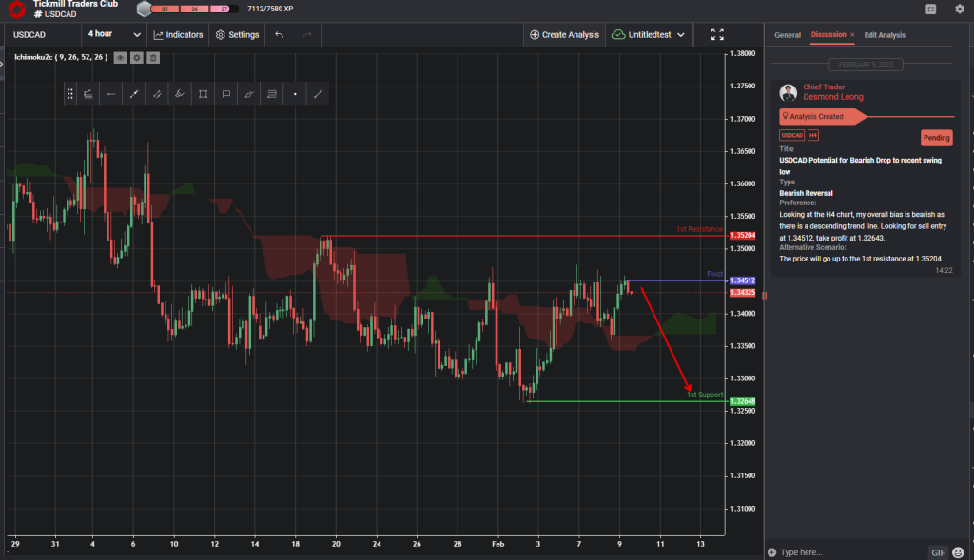
Task: Switch to the Edit Analysis tab
Action: point(885,35)
